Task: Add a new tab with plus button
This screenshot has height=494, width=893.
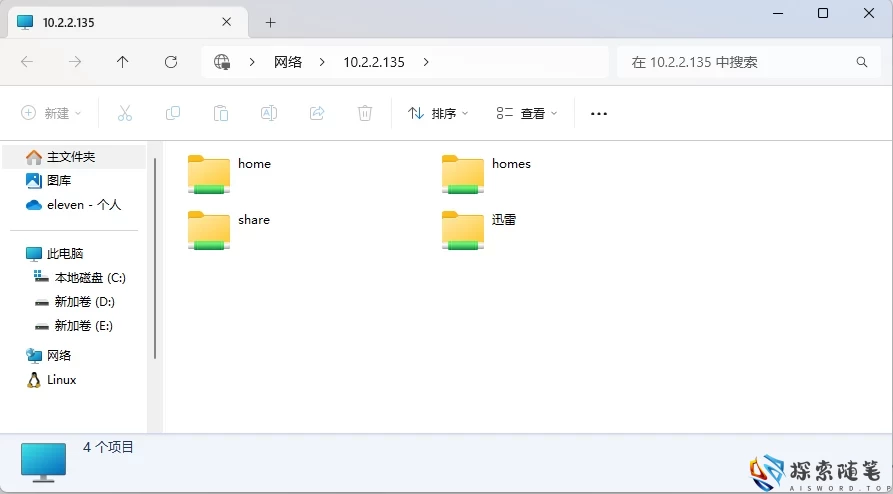Action: (x=271, y=23)
